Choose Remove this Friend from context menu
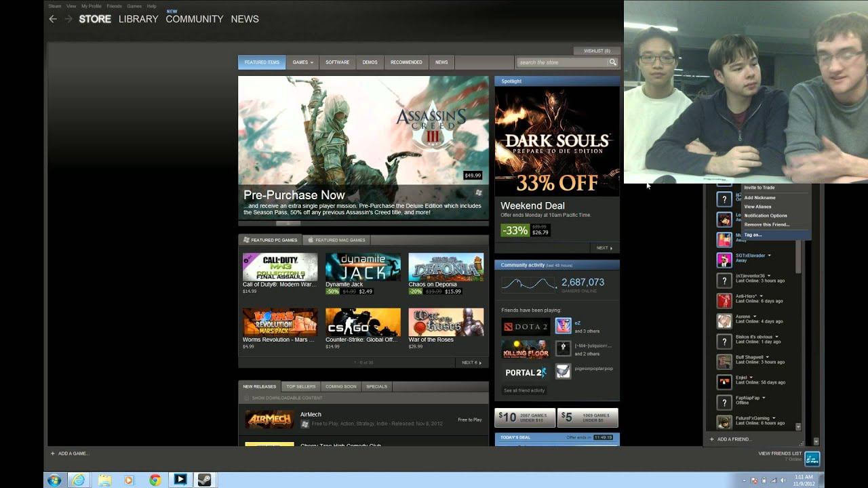The image size is (868, 488). [x=766, y=224]
